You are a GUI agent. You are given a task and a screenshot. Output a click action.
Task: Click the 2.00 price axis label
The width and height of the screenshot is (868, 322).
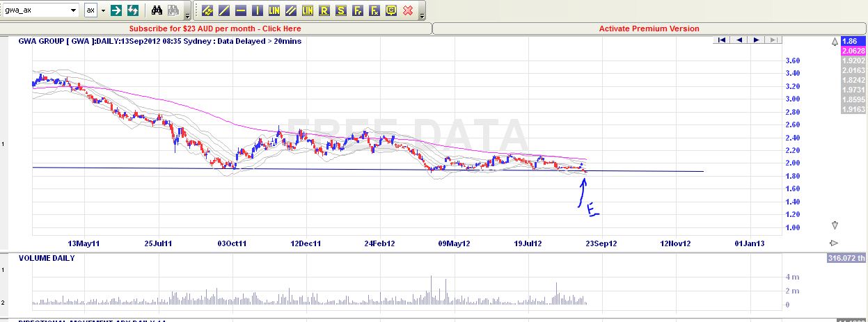click(x=792, y=163)
